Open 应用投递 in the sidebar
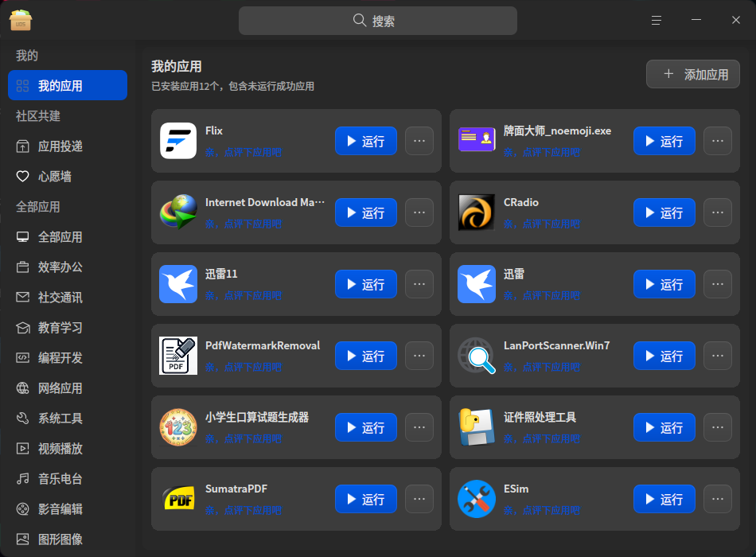This screenshot has height=557, width=756. (x=68, y=146)
